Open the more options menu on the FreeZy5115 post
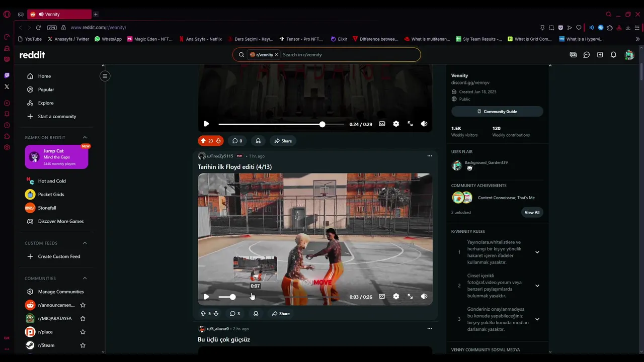 429,156
